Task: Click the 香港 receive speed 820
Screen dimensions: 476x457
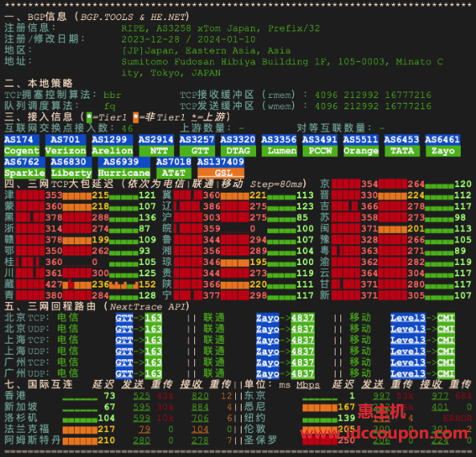Action: [x=200, y=396]
